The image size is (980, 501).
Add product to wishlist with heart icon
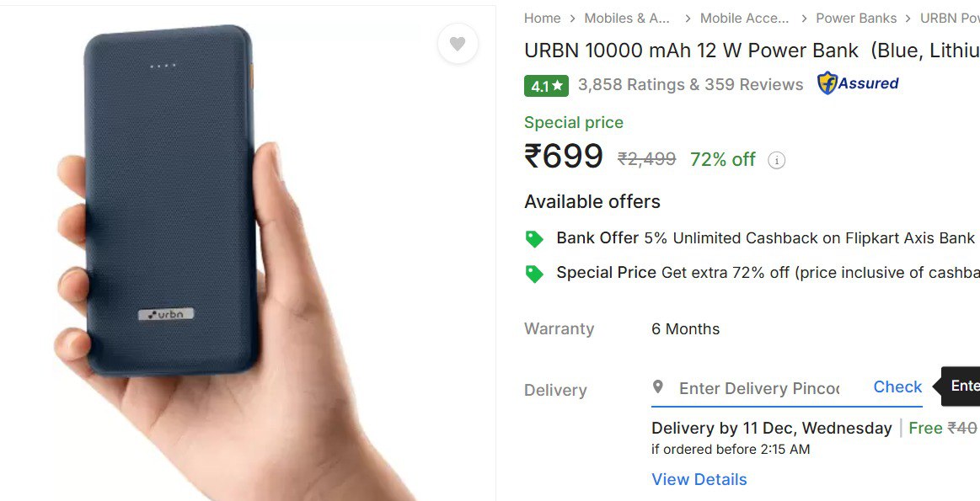coord(458,44)
